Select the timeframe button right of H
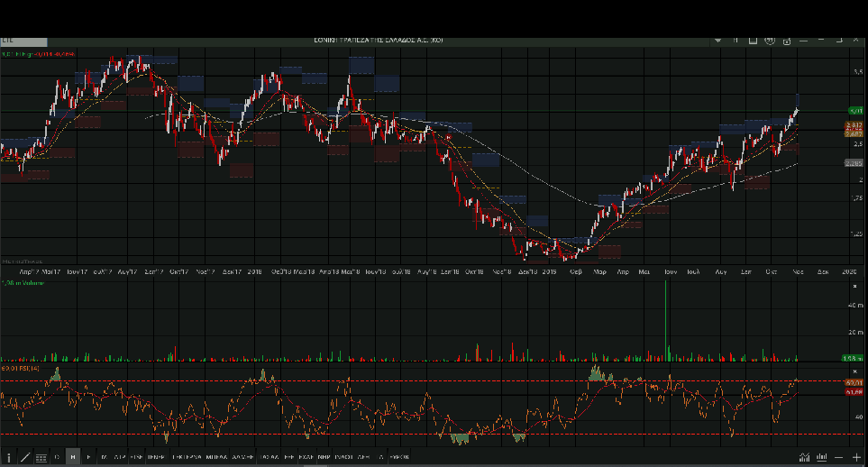 click(x=88, y=458)
